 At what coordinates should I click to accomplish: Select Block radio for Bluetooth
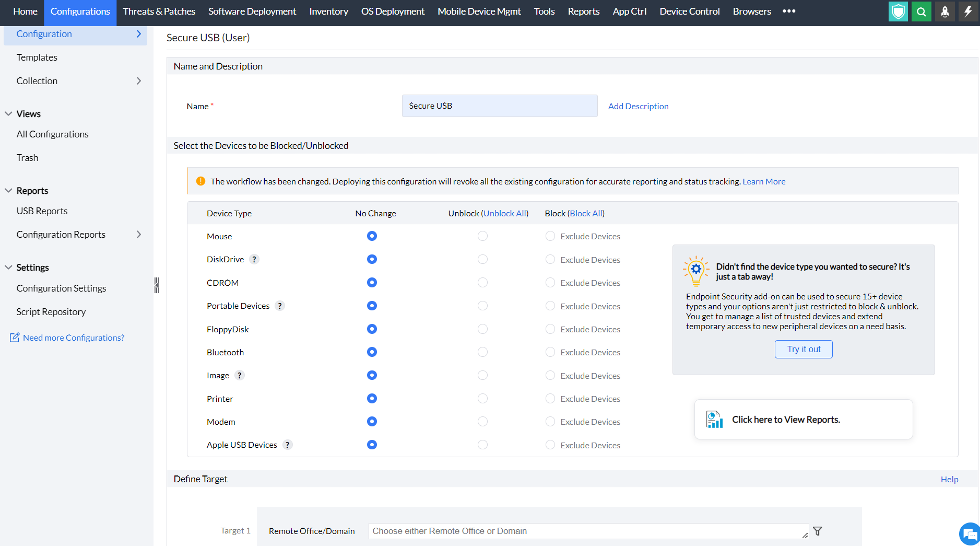550,352
